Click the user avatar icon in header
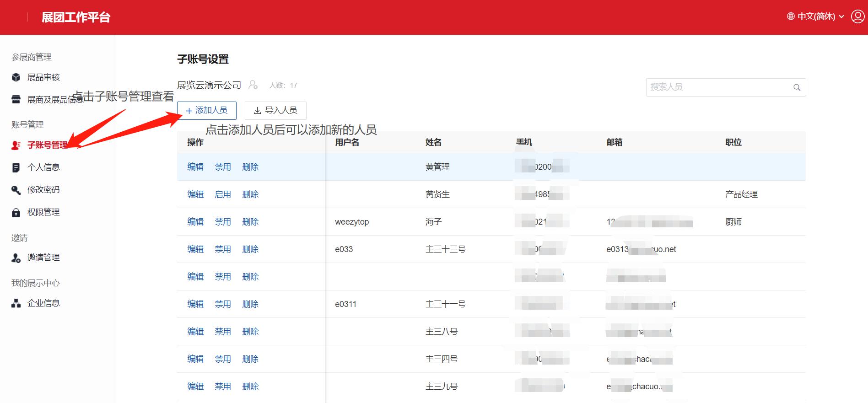 (857, 16)
